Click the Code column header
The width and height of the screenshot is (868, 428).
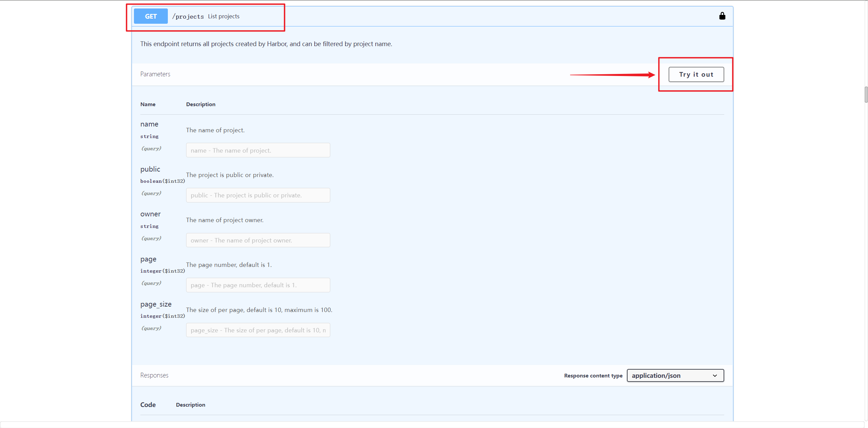tap(148, 405)
